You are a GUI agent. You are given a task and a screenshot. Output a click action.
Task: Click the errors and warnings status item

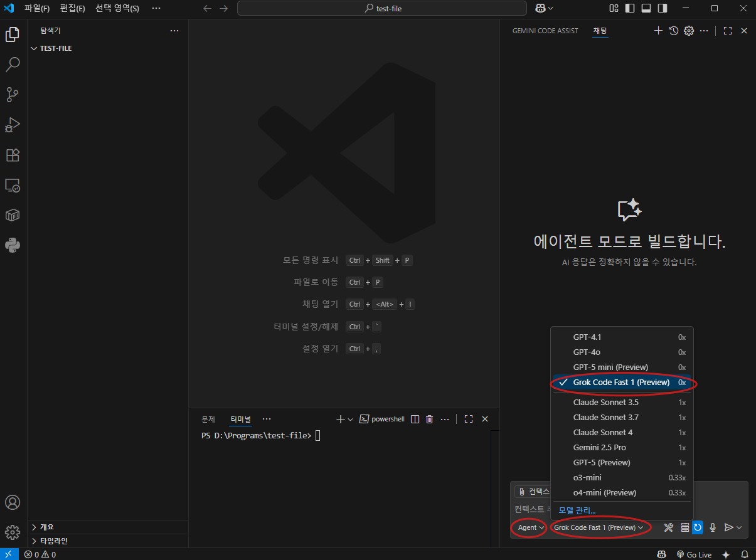point(40,554)
